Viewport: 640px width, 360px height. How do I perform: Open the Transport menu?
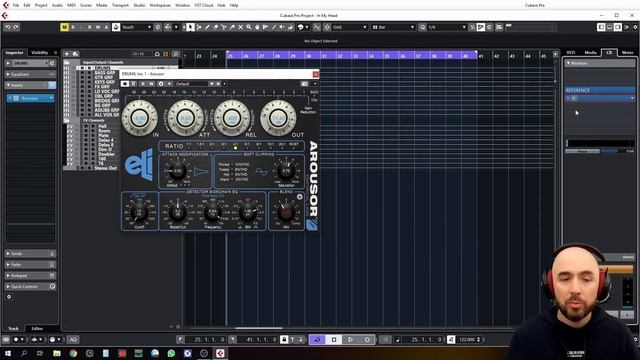120,5
